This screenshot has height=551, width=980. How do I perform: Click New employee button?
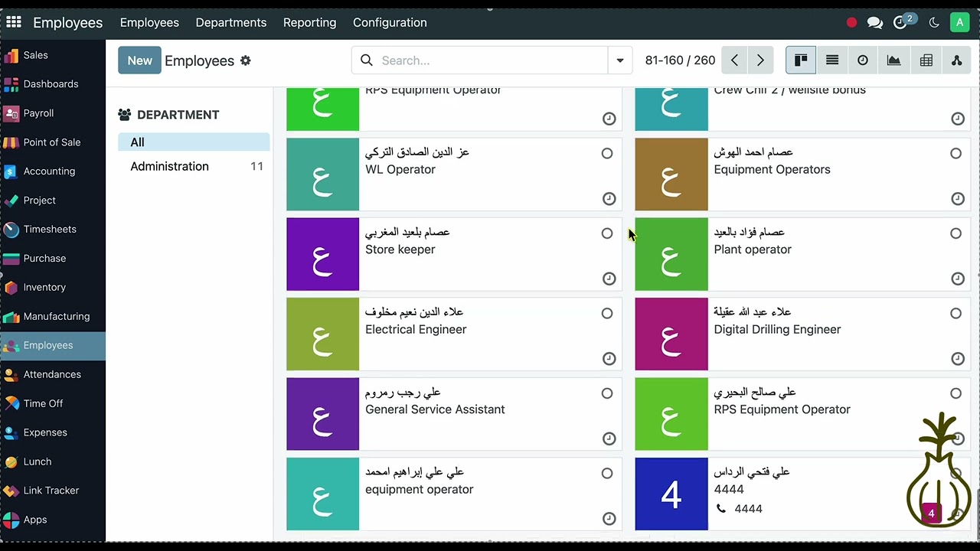coord(139,60)
